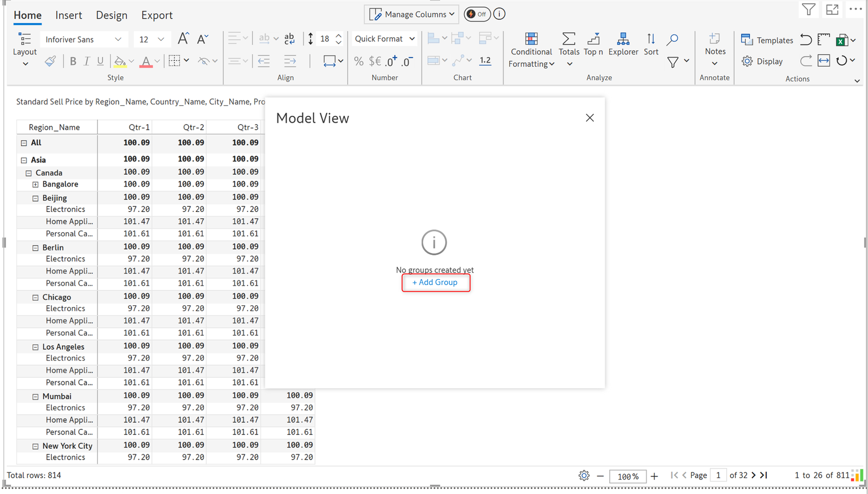Apply percent number format

[358, 61]
